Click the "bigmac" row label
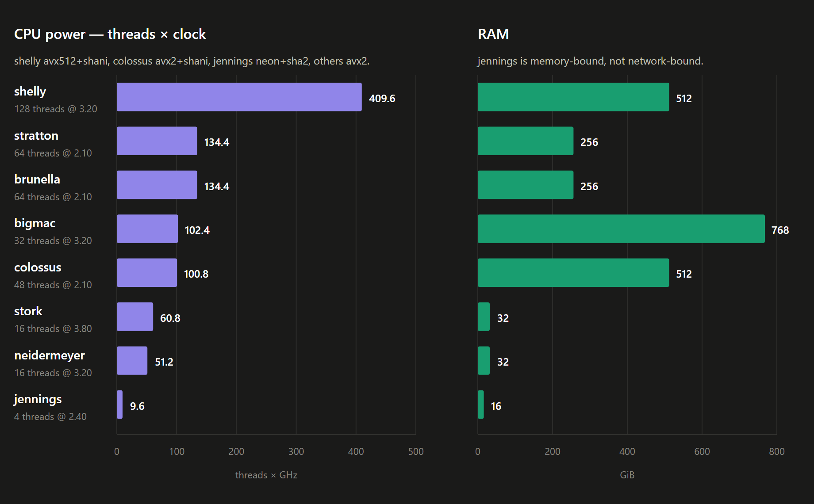The width and height of the screenshot is (814, 504). [35, 223]
